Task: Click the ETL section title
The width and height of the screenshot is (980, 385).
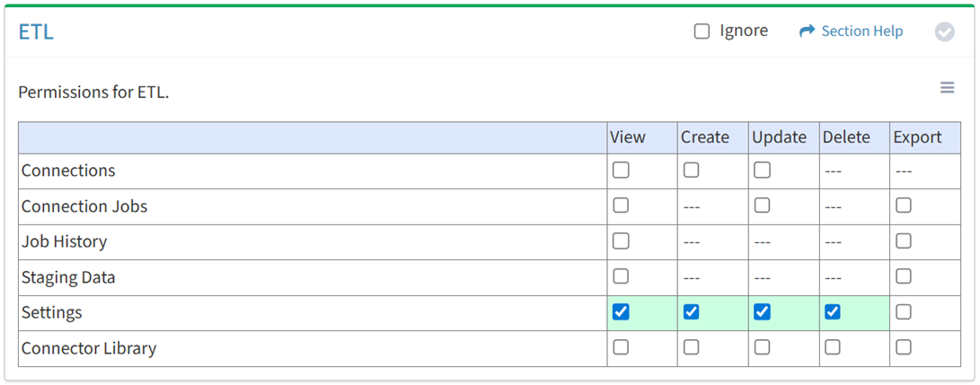Action: coord(36,32)
